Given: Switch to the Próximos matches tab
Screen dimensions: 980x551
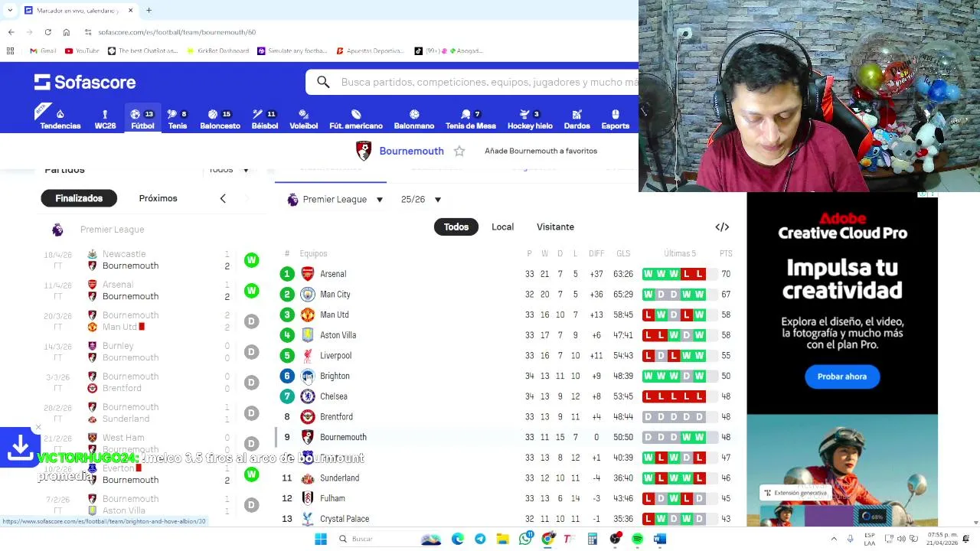Looking at the screenshot, I should [158, 198].
